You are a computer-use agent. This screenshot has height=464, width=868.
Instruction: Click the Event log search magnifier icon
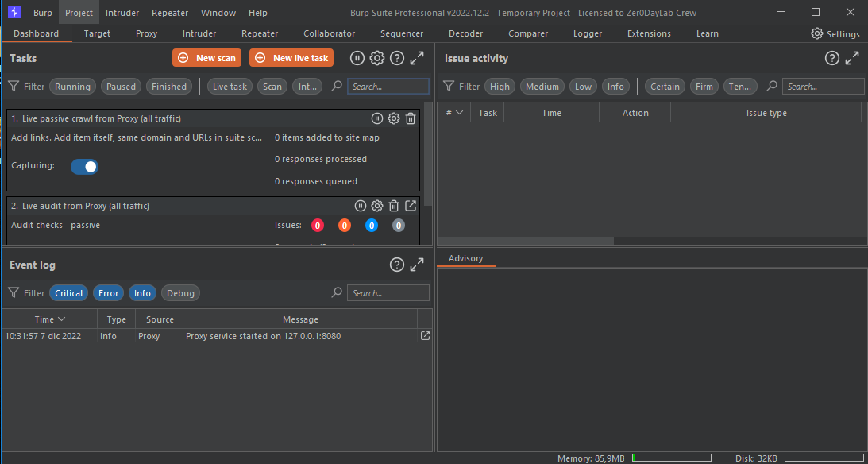[337, 292]
